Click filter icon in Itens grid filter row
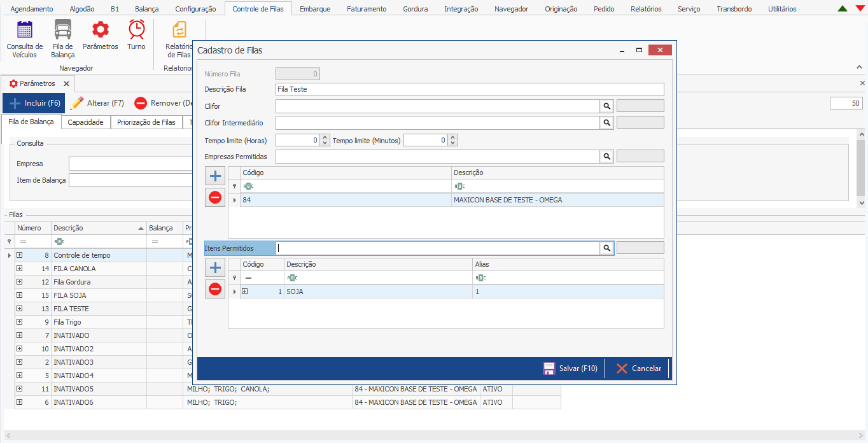Viewport: 868px width, 443px height. pyautogui.click(x=234, y=278)
